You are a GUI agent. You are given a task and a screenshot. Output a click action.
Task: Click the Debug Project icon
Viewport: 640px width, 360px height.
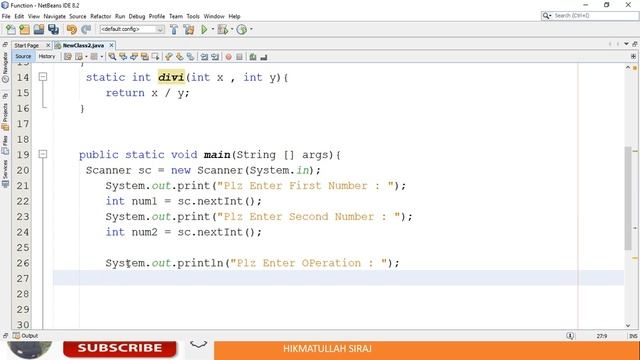click(223, 29)
